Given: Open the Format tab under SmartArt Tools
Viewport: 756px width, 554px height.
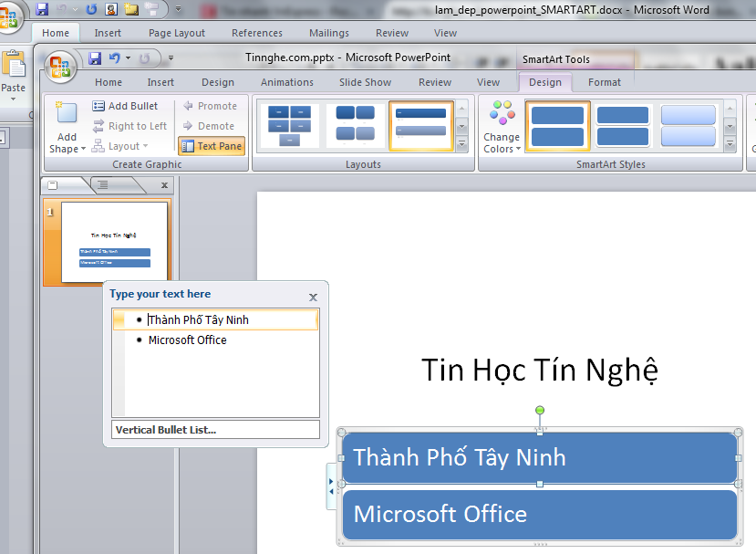Looking at the screenshot, I should click(x=604, y=82).
